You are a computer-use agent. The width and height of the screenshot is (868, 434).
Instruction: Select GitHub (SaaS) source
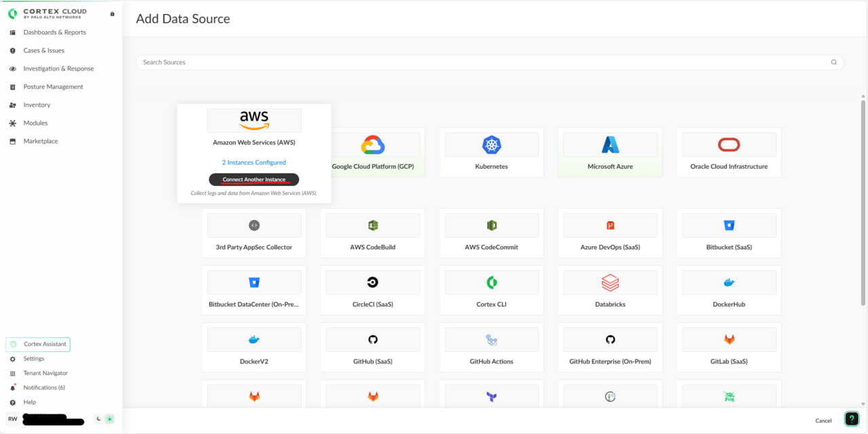click(x=373, y=347)
